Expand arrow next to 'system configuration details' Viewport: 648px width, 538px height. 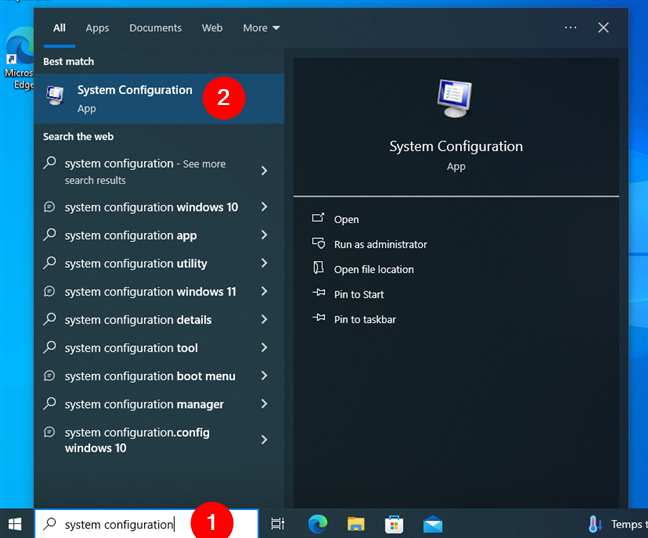(264, 319)
